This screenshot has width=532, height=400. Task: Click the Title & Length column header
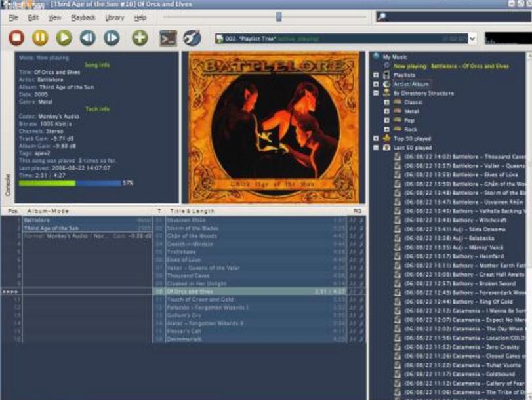pos(256,211)
